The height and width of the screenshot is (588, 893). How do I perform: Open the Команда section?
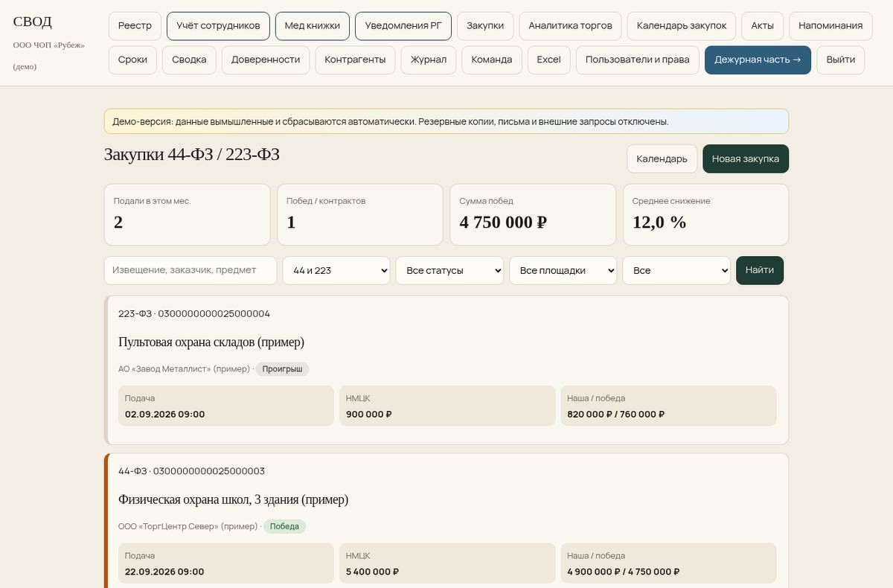point(492,60)
